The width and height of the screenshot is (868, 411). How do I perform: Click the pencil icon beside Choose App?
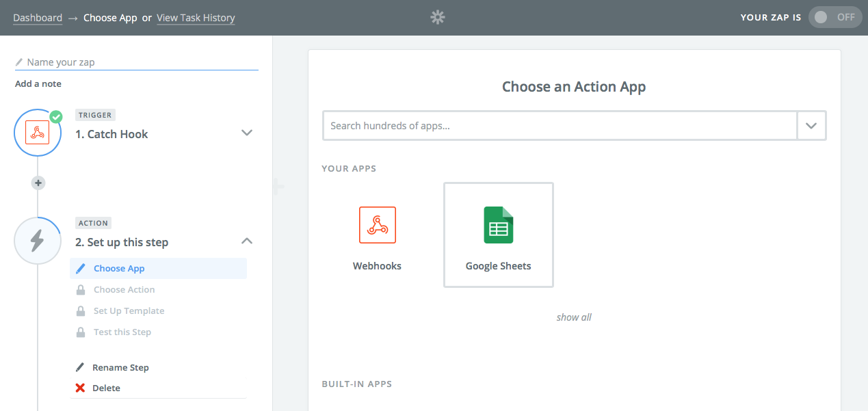pyautogui.click(x=81, y=269)
